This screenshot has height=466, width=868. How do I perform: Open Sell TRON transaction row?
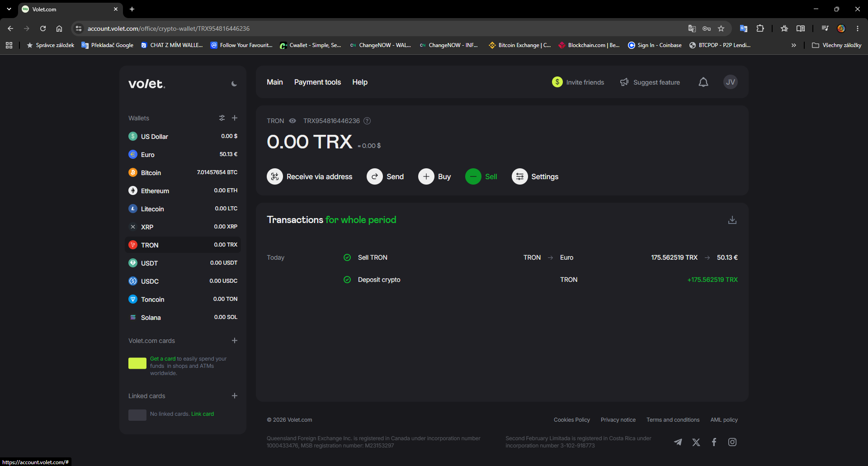pos(502,257)
